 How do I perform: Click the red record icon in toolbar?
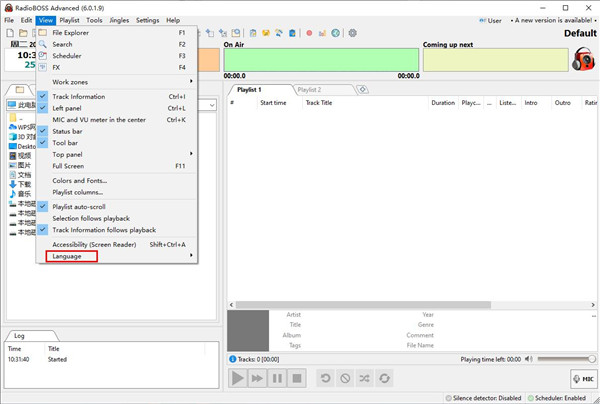[309, 33]
